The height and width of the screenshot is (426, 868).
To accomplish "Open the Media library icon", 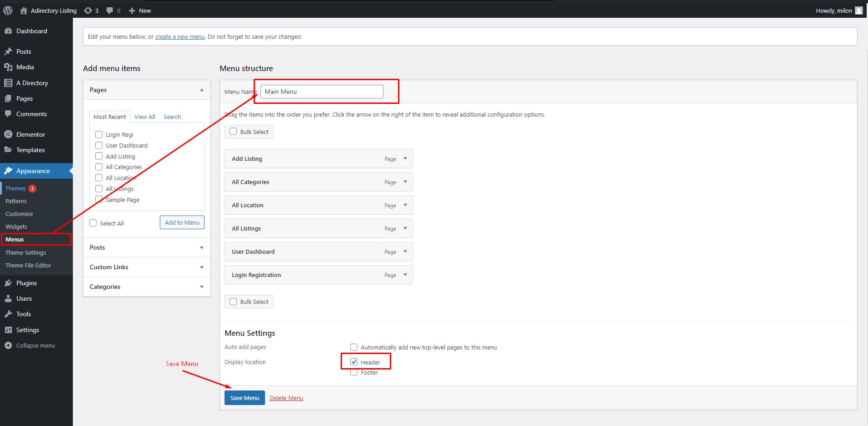I will pyautogui.click(x=9, y=67).
